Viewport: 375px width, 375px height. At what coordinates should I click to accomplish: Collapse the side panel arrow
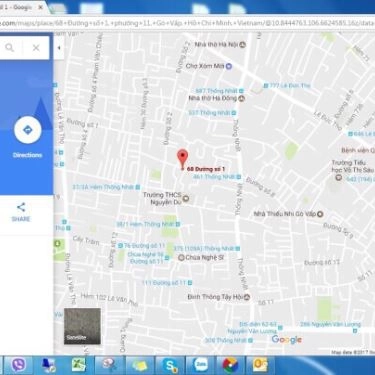coord(59,48)
